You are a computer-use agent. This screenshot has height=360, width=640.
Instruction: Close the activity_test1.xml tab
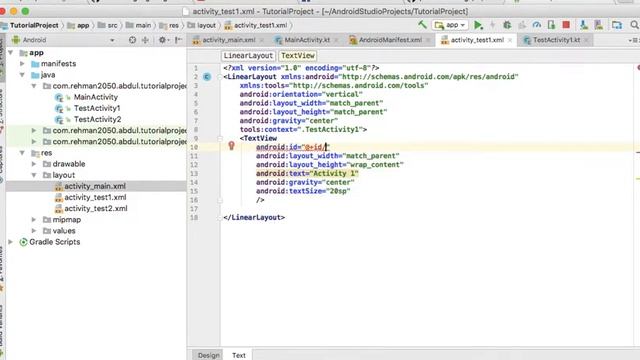[510, 40]
